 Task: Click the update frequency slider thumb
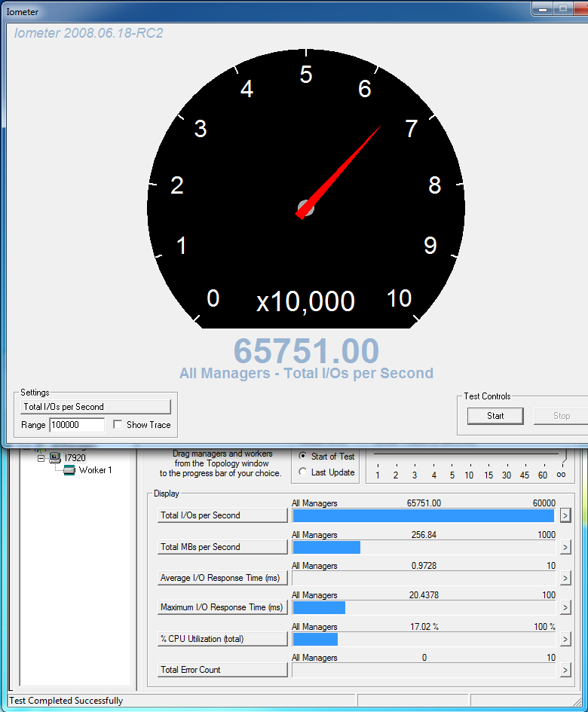point(564,455)
